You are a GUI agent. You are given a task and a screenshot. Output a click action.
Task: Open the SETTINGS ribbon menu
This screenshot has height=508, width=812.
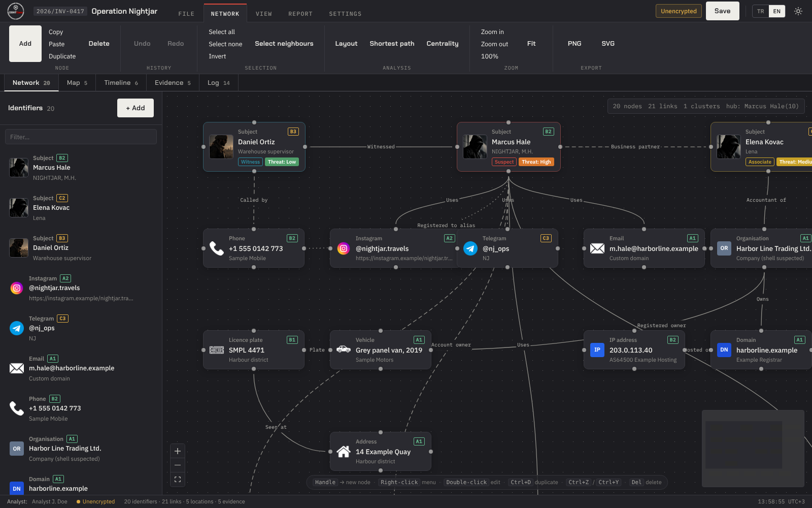point(345,14)
